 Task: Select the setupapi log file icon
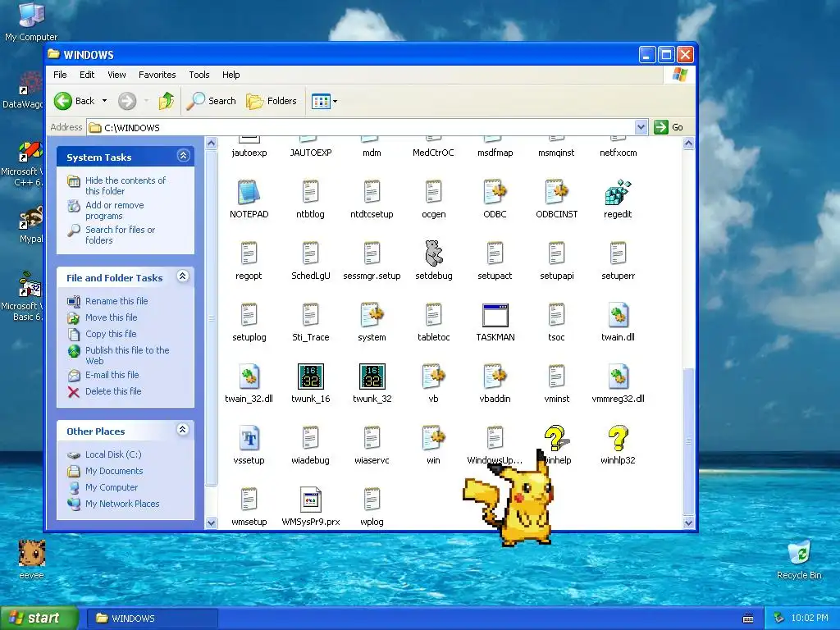coord(557,253)
